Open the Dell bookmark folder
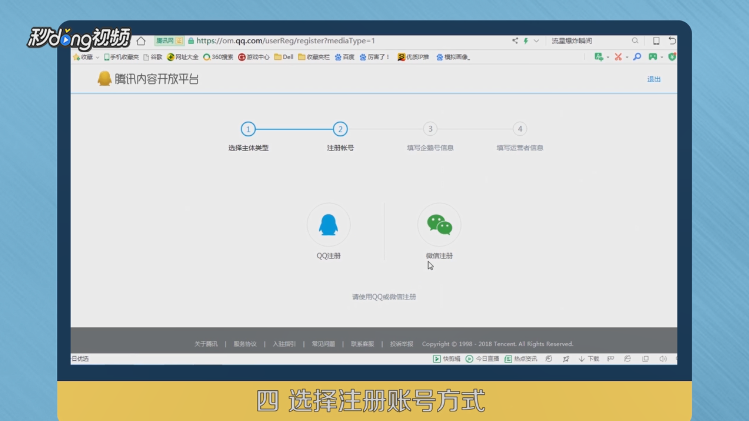Screen dimensions: 749x421 284,57
